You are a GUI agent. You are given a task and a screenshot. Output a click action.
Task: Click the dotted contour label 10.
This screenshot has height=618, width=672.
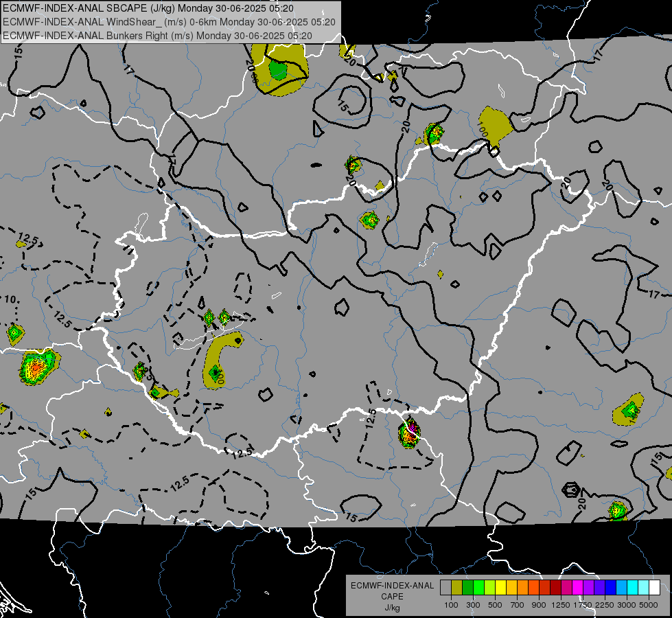(10, 299)
